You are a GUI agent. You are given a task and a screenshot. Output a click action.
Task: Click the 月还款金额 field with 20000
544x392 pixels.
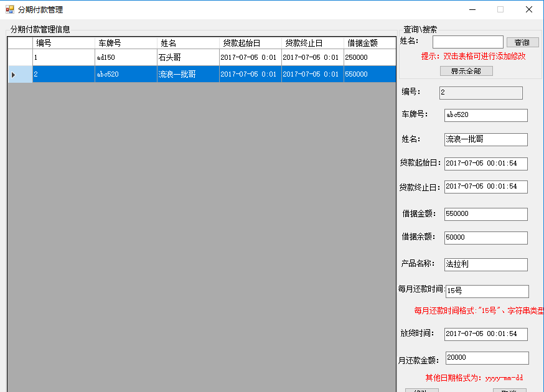(x=487, y=358)
